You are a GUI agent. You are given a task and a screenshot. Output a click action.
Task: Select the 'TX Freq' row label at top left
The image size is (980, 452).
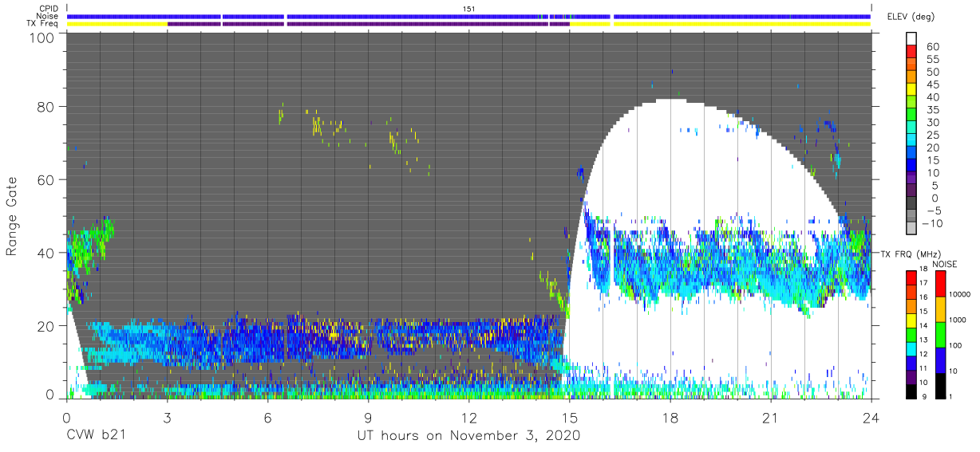click(44, 23)
